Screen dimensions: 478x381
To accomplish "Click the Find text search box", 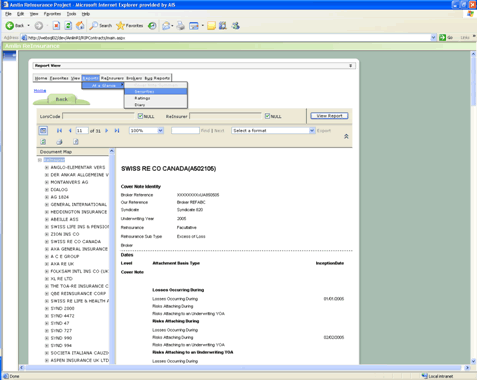I will 185,131.
